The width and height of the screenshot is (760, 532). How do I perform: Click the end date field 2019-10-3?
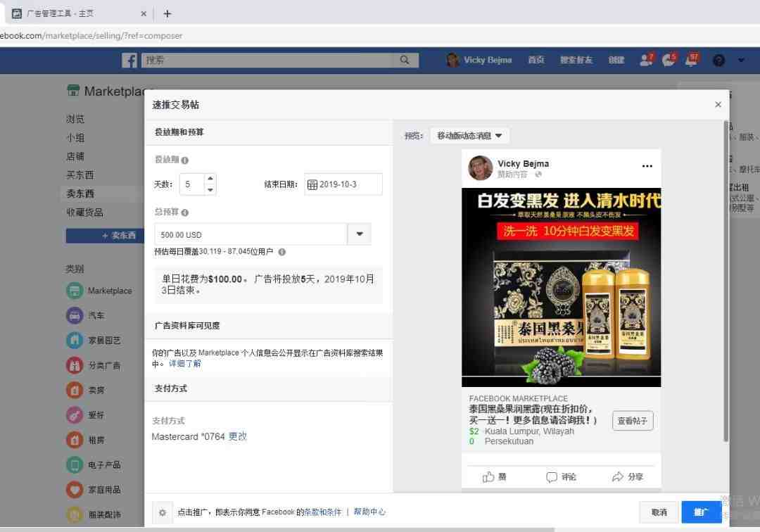(x=343, y=184)
